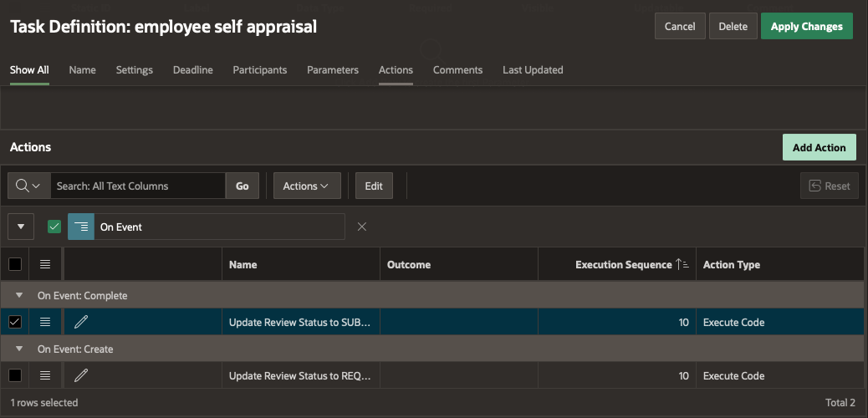The height and width of the screenshot is (418, 868).
Task: Open the Deadline tab
Action: 192,70
